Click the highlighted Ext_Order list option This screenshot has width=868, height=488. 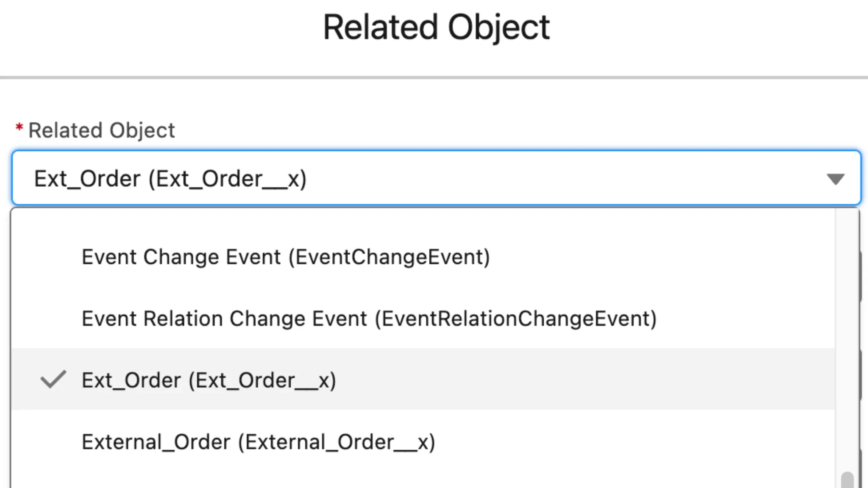[x=209, y=380]
